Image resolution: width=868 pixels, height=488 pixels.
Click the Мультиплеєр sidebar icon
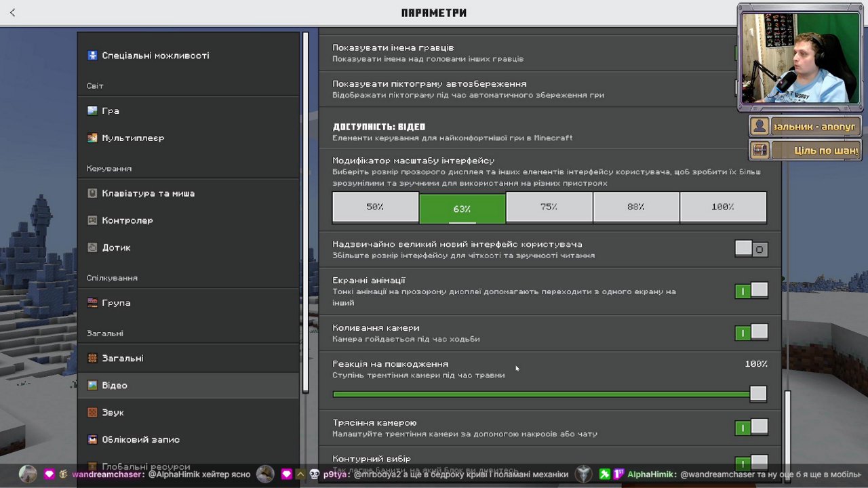coord(92,138)
